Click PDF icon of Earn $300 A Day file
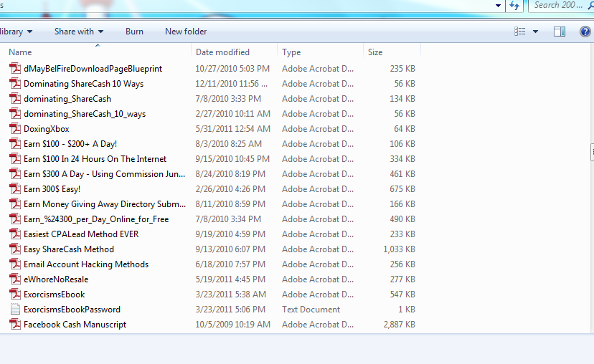Image resolution: width=594 pixels, height=364 pixels. coord(15,174)
